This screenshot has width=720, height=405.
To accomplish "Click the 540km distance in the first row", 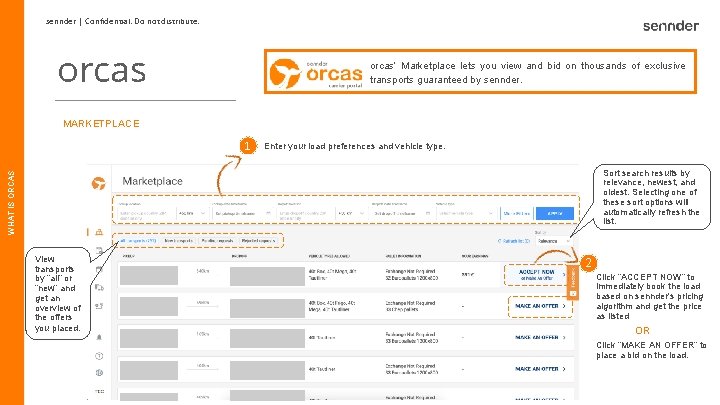I will [202, 271].
